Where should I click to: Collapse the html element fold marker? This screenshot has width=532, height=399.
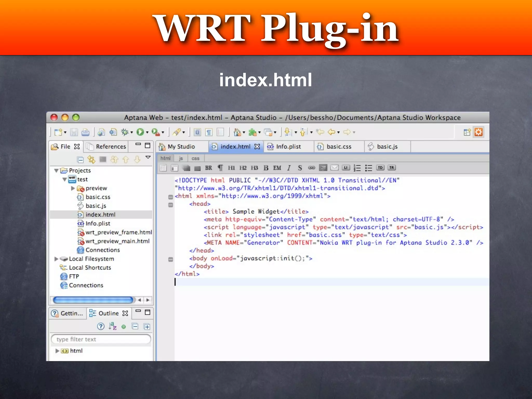tap(170, 197)
